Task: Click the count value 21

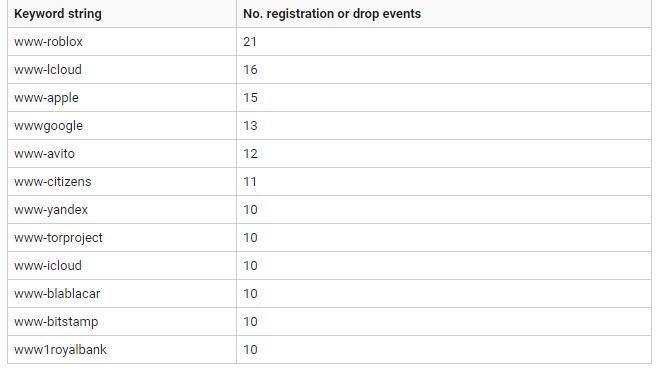Action: point(250,42)
